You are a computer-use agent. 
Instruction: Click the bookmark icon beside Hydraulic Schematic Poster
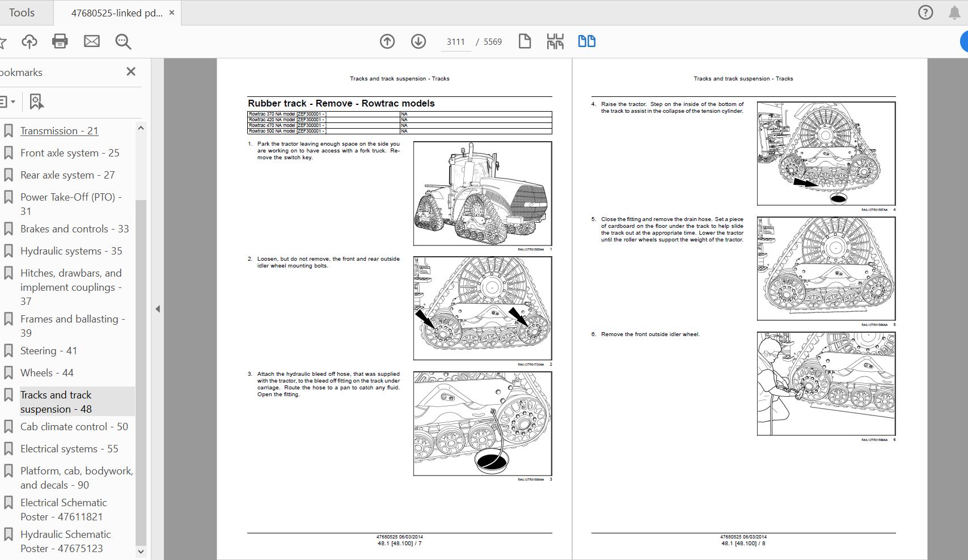click(9, 534)
